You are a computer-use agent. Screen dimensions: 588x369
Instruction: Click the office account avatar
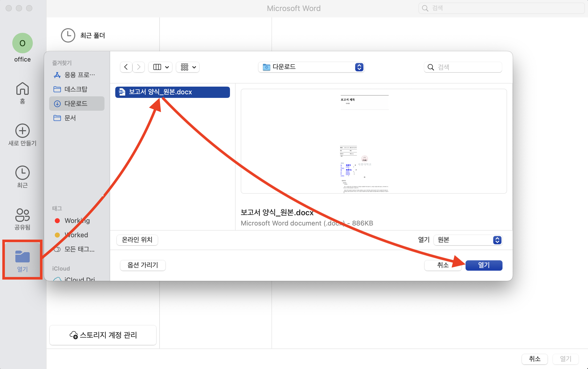23,43
